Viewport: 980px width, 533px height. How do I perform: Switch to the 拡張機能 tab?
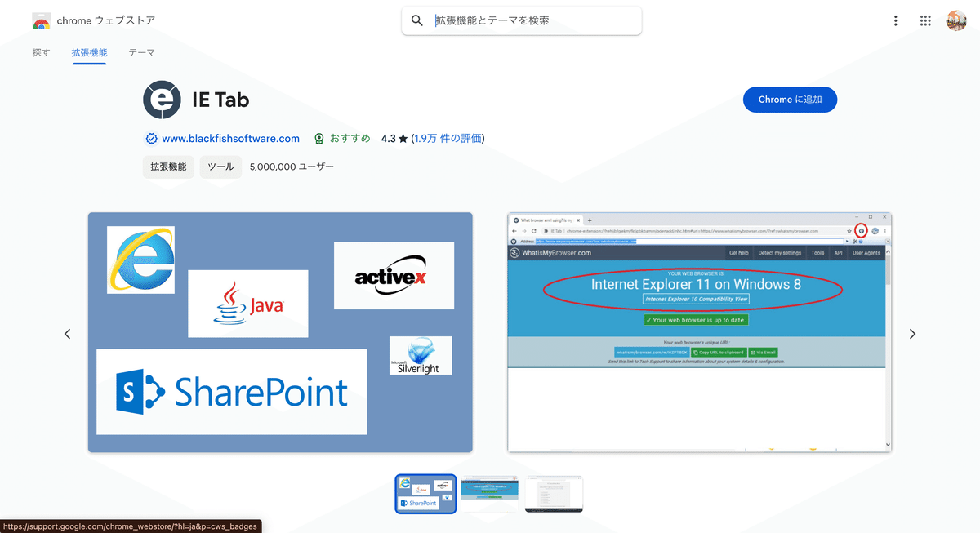[89, 52]
